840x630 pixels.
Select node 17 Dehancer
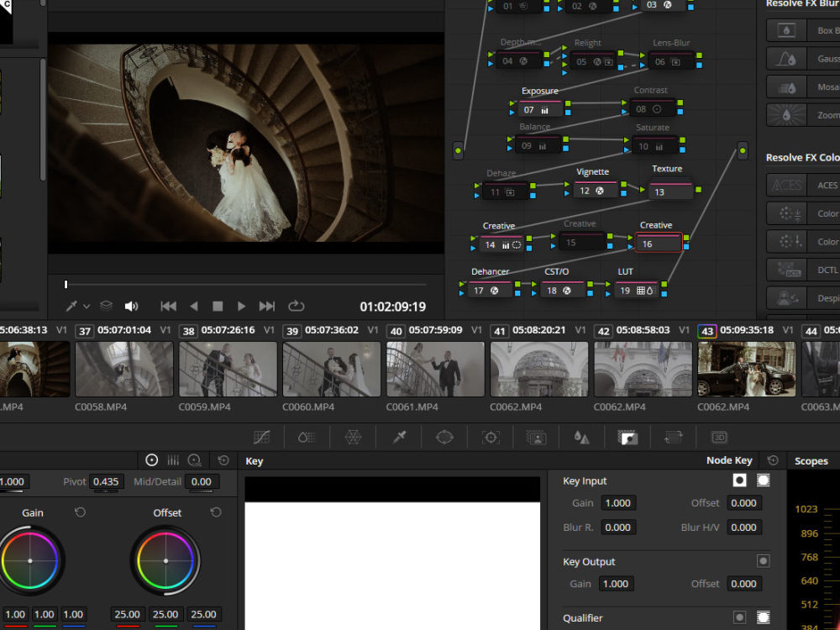pos(490,290)
